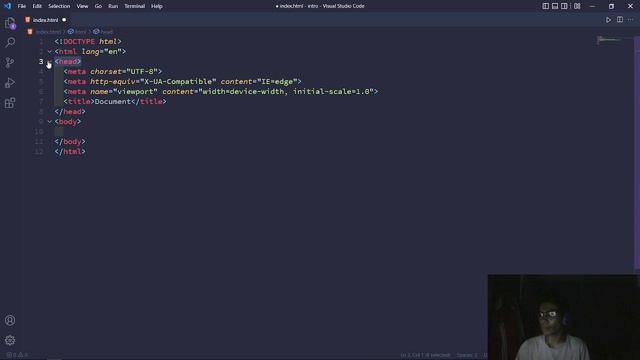Click the opening body tag
Viewport: 640px width, 360px height.
(x=68, y=122)
